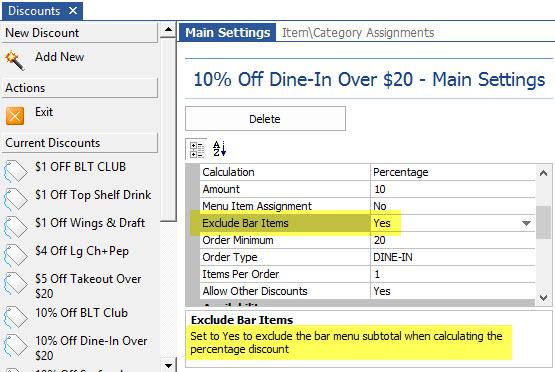
Task: Click the Add New wand icon
Action: pos(15,60)
